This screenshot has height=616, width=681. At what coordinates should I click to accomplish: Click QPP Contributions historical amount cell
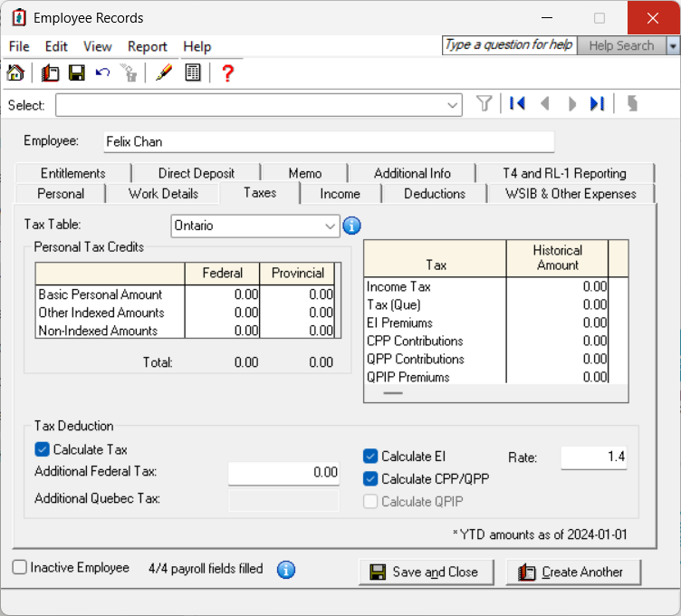(x=557, y=360)
